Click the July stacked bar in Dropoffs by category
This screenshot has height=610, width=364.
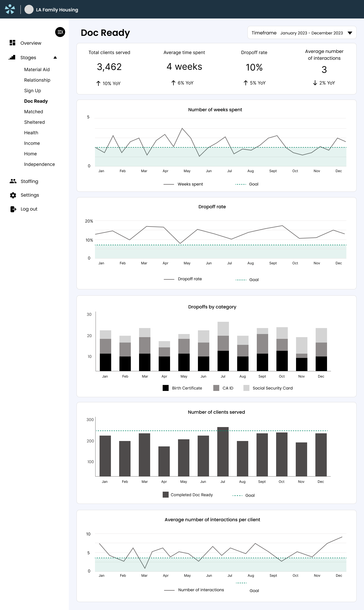tap(223, 346)
